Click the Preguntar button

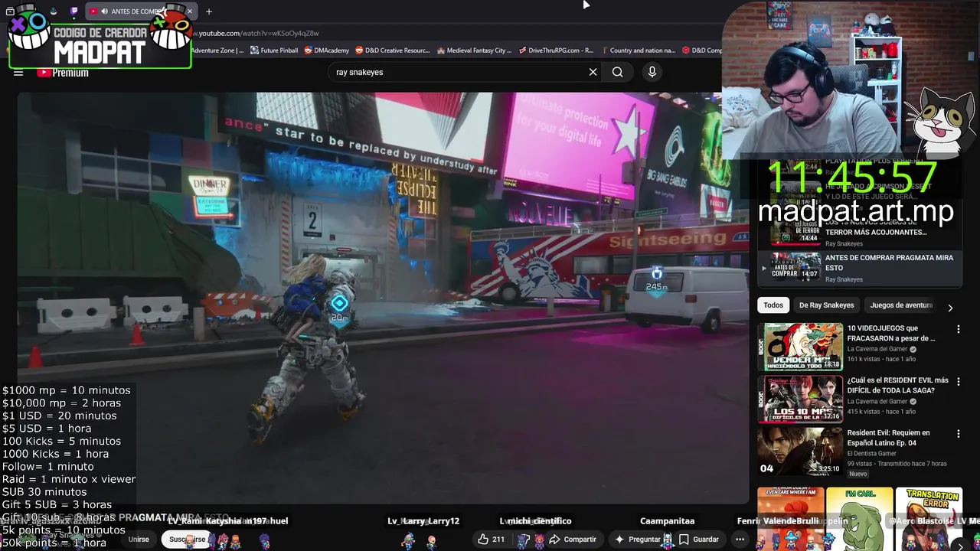(x=638, y=540)
